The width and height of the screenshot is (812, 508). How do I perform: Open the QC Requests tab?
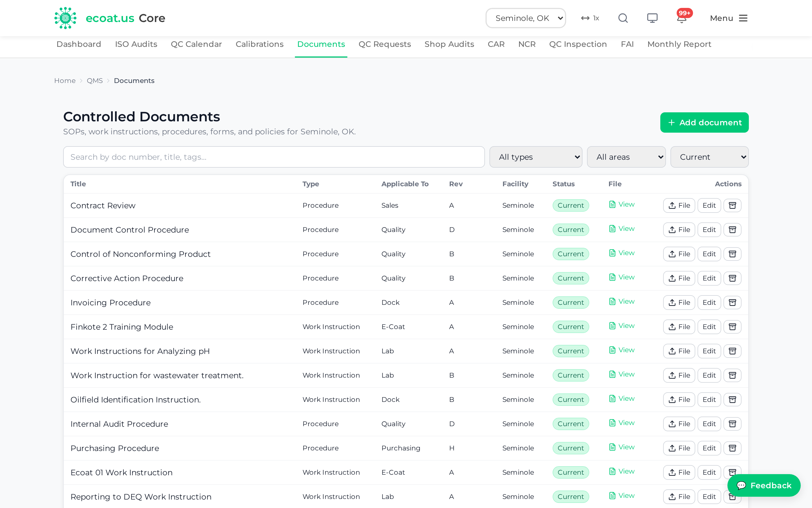[385, 44]
